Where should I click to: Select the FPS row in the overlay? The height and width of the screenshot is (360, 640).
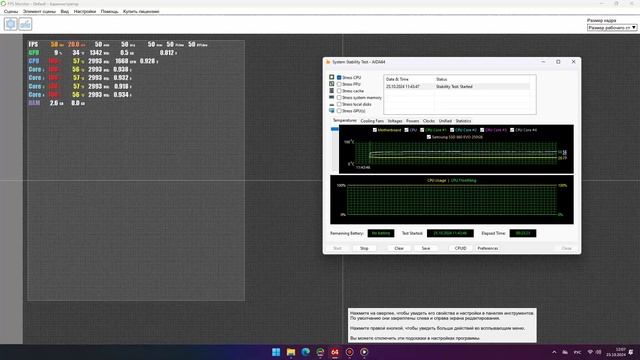[118, 44]
